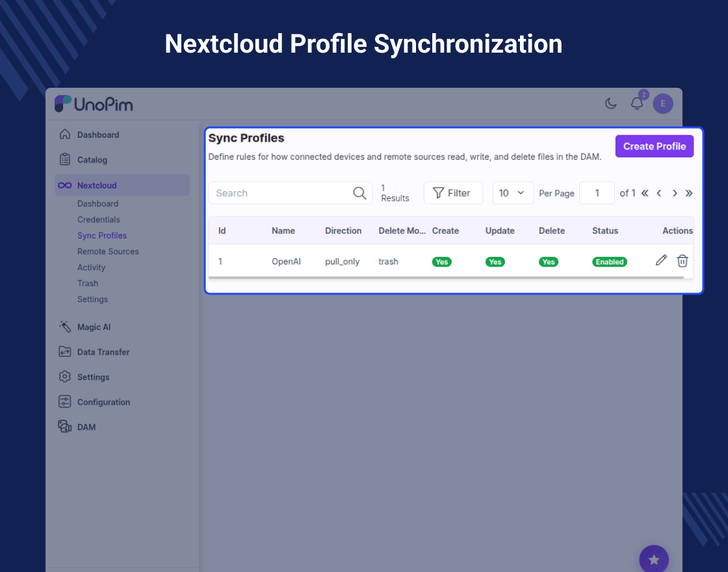Open main Settings menu item below Data Transfer

point(93,377)
